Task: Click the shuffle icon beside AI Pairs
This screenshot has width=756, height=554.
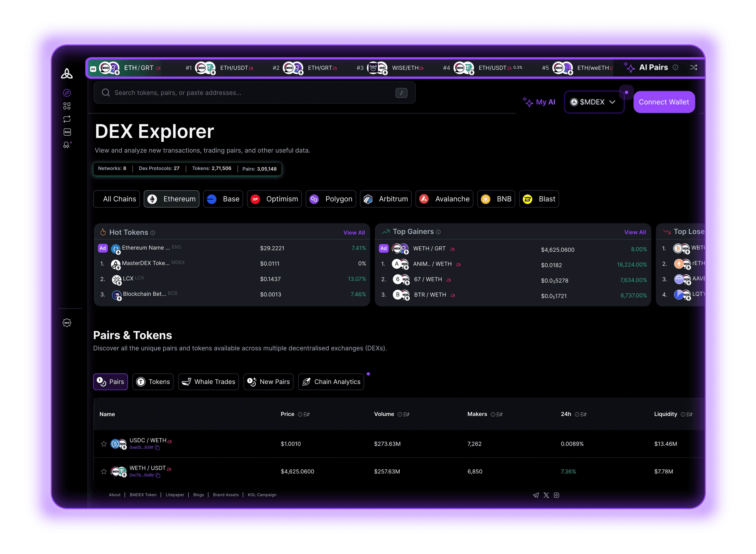Action: click(693, 68)
